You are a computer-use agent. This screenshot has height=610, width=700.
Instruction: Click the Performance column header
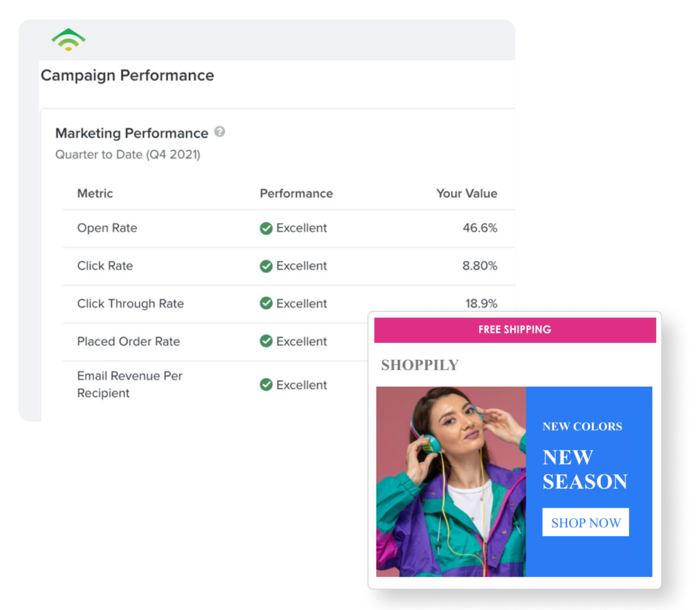[x=297, y=193]
